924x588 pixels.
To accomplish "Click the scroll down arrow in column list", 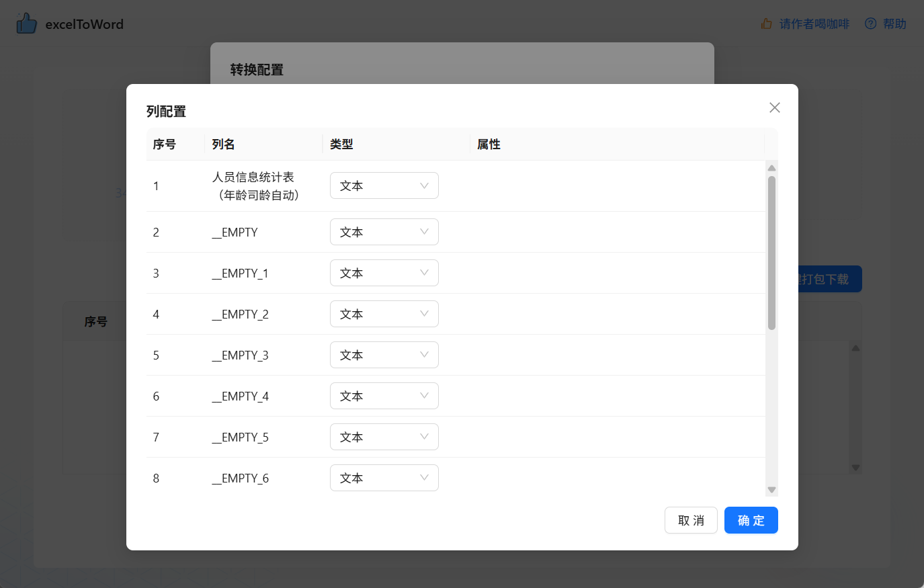I will tap(771, 490).
